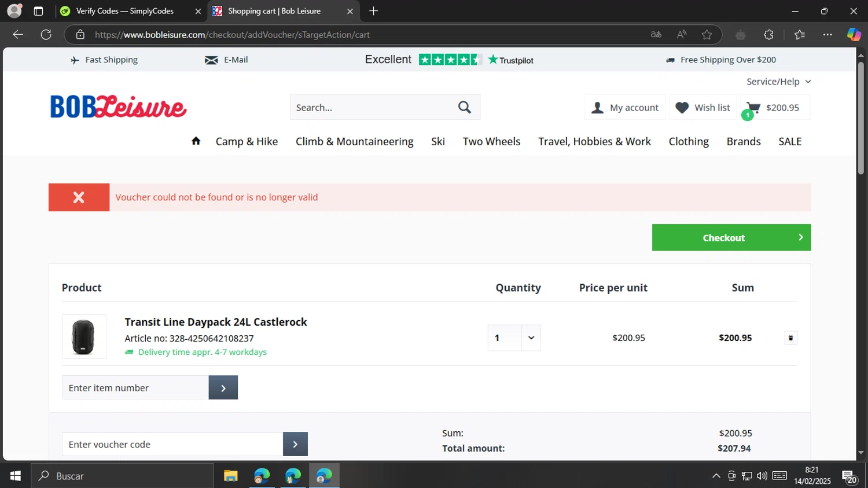The width and height of the screenshot is (868, 488).
Task: Add page to favorites star icon
Action: pos(707,35)
